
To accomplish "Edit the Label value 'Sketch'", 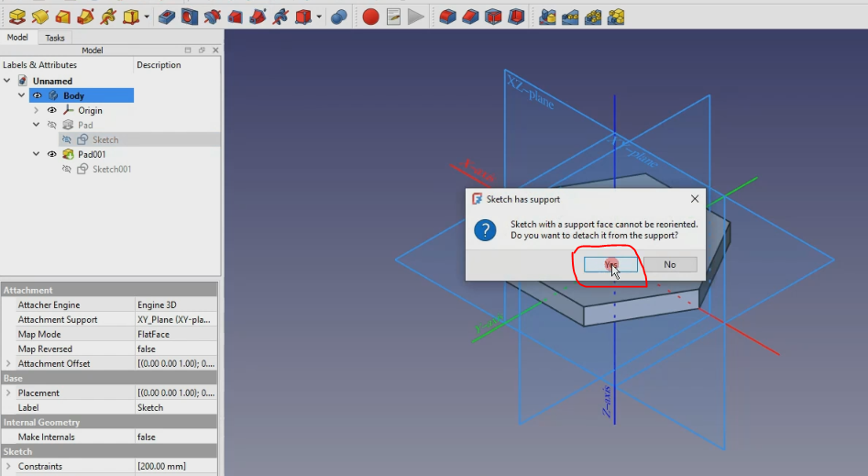I will click(x=176, y=408).
